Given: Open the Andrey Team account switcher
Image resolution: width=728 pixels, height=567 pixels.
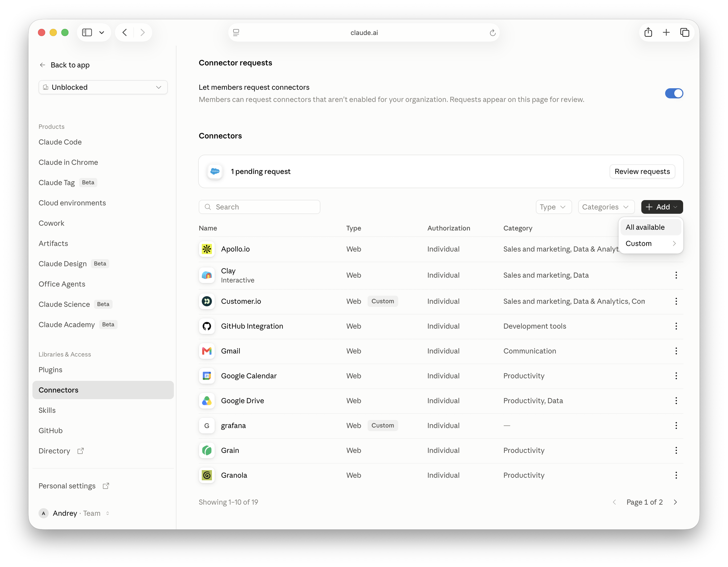Looking at the screenshot, I should (x=74, y=513).
